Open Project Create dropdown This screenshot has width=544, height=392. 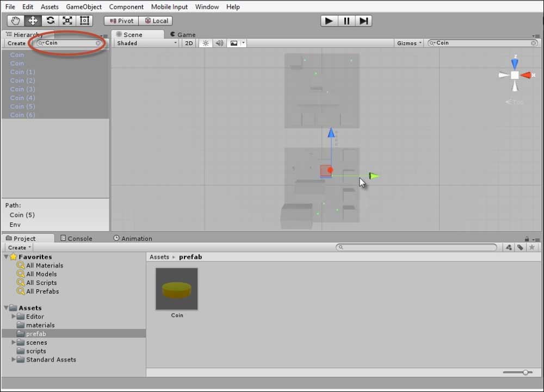tap(19, 247)
